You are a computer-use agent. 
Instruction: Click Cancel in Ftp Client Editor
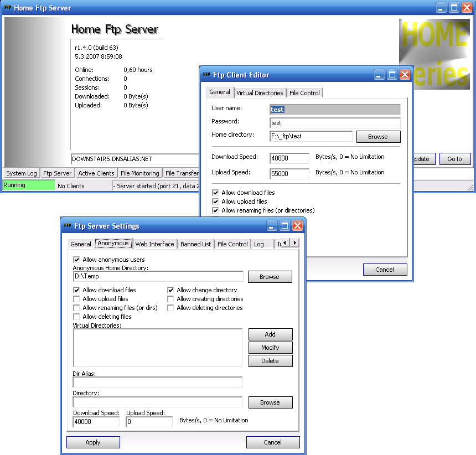coord(385,270)
